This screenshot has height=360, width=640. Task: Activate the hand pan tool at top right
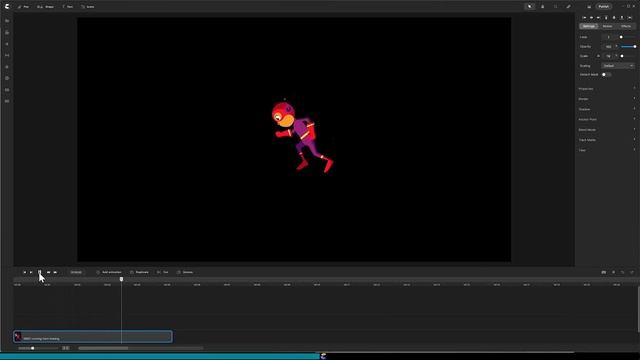click(x=542, y=7)
